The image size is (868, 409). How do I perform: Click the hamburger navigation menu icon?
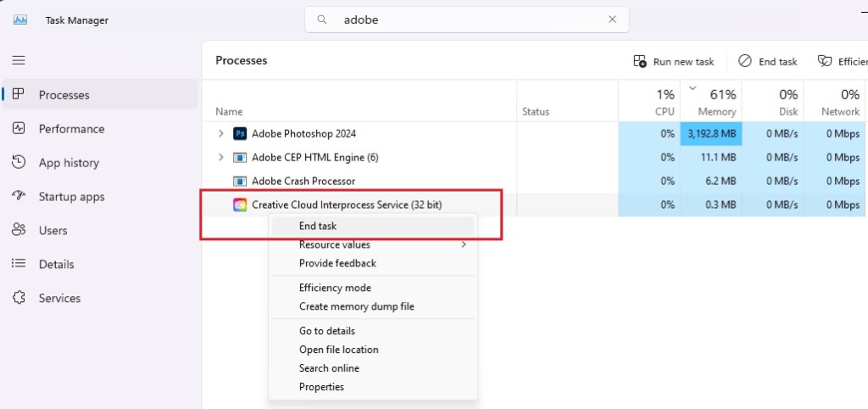19,60
